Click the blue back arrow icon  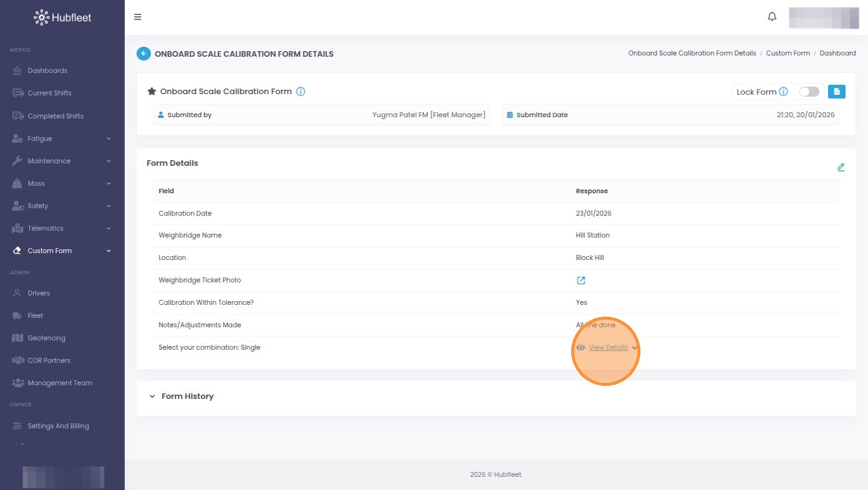(143, 54)
